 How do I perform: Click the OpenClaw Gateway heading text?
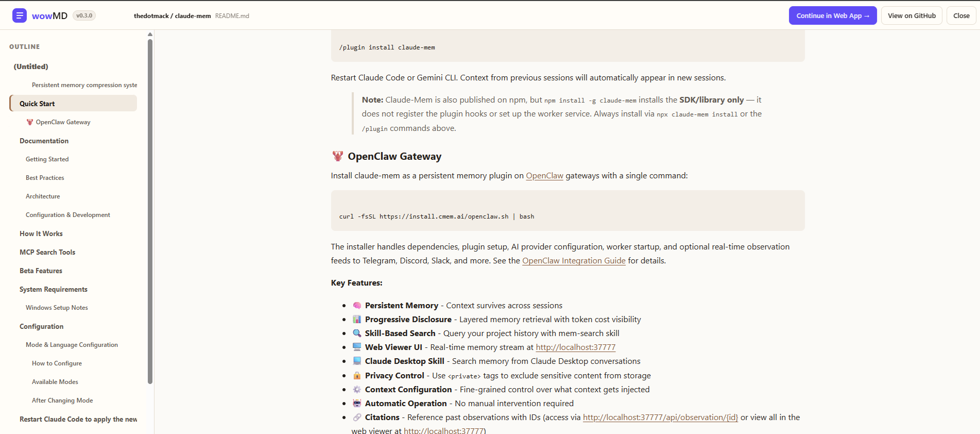coord(394,156)
